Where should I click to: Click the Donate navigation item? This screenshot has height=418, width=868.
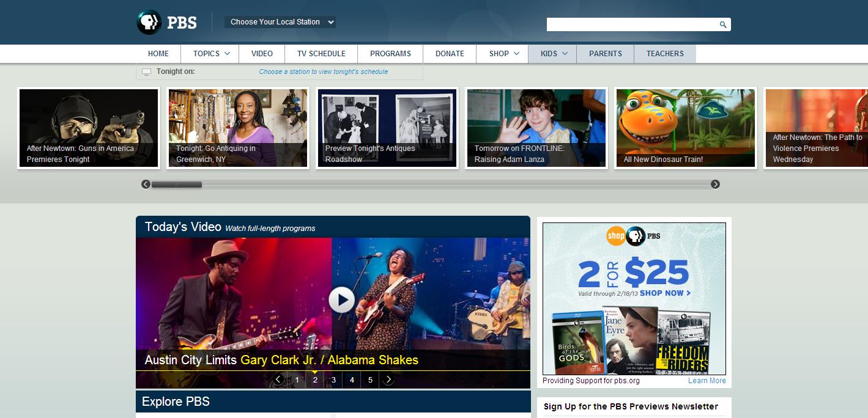(x=450, y=54)
